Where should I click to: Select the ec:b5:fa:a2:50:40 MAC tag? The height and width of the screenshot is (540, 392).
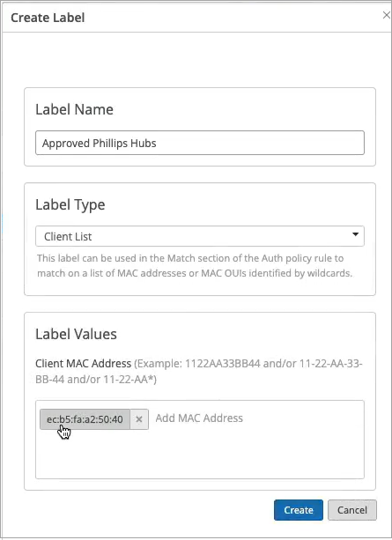tap(85, 419)
